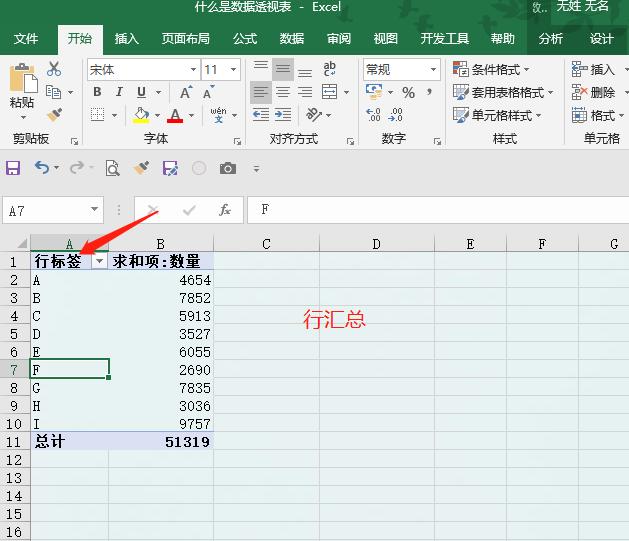This screenshot has height=541, width=629.
Task: Switch to the 页面布局 tab
Action: pyautogui.click(x=186, y=39)
